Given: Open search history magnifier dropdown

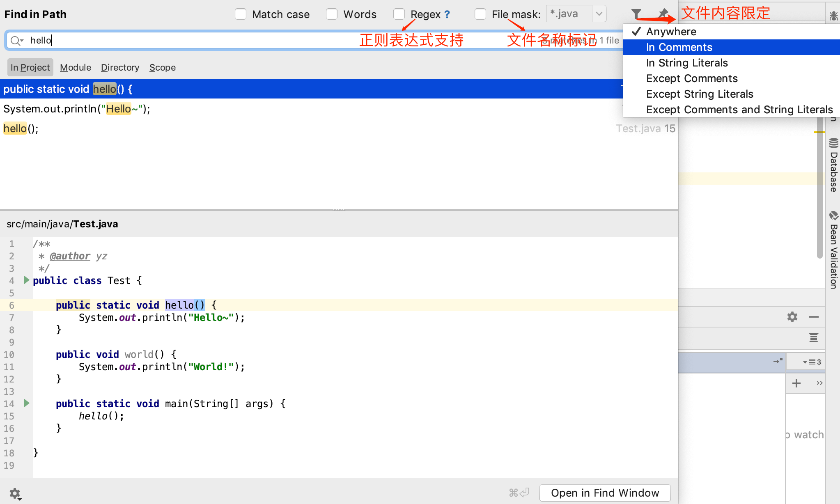Looking at the screenshot, I should coord(17,40).
